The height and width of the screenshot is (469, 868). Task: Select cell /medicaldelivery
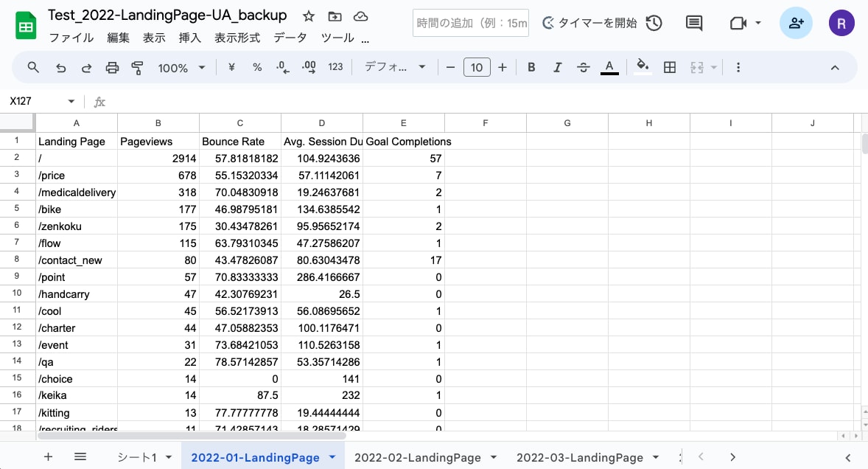(x=77, y=192)
